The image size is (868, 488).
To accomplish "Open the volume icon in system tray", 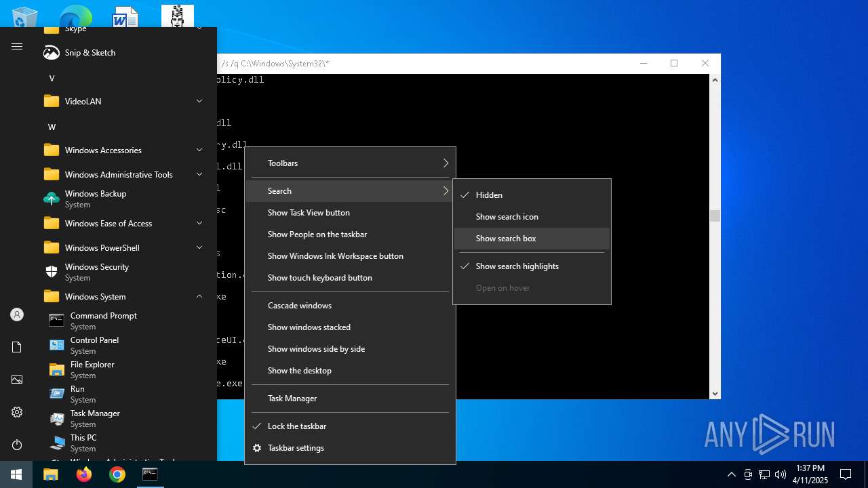I will point(781,474).
